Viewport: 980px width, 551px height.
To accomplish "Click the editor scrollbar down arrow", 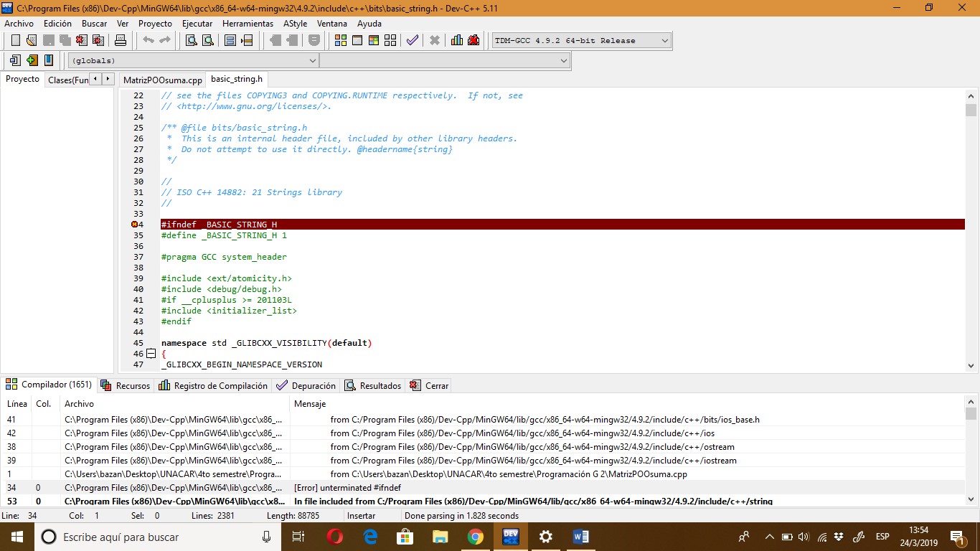I will [x=971, y=366].
